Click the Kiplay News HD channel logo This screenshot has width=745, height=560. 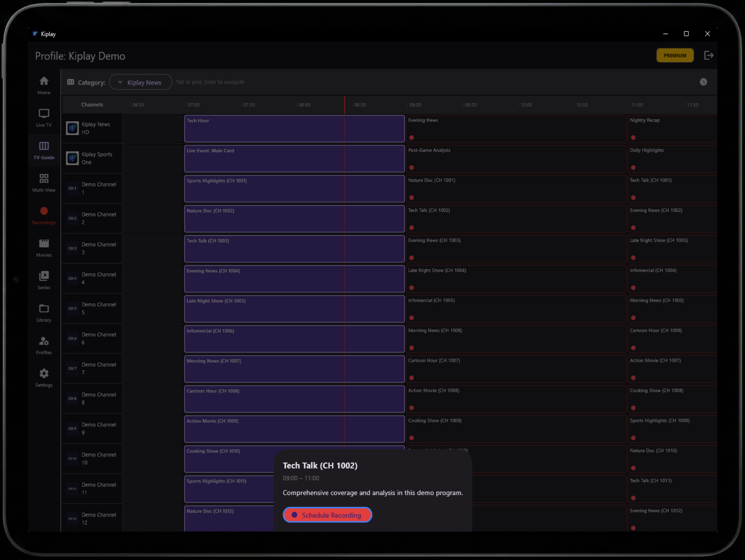point(72,128)
